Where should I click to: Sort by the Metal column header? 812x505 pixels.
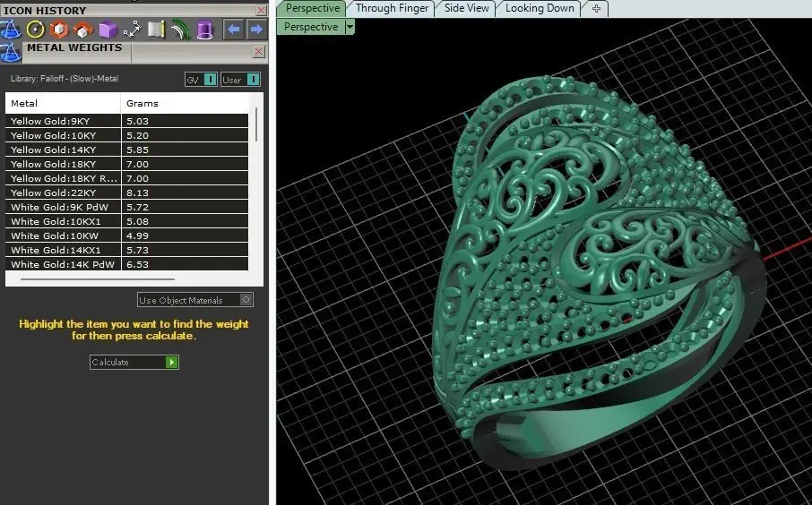point(63,104)
